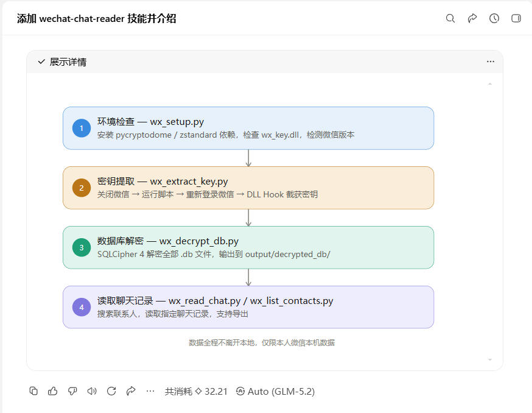Open chat history clock icon
This screenshot has width=532, height=413.
point(494,18)
